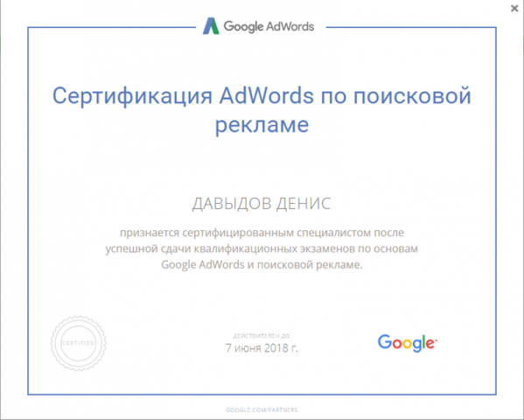Click the paragraph starting 'признается сертифицированным специалистом'
Image resolution: width=524 pixels, height=420 pixels.
(x=262, y=248)
